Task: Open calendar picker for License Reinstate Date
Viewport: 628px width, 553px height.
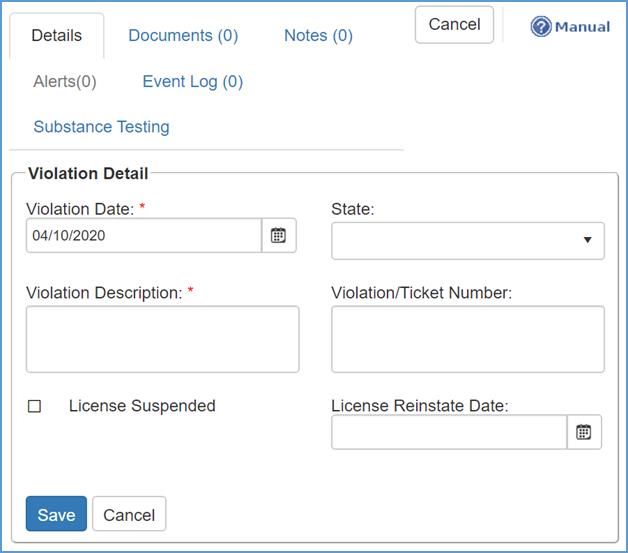Action: click(x=584, y=433)
